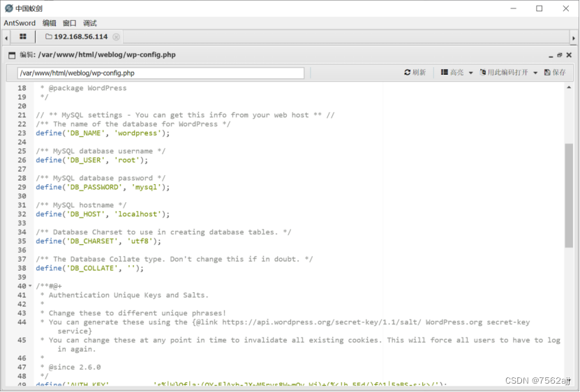Click the vertical scrollbar thumb

pyautogui.click(x=569, y=195)
